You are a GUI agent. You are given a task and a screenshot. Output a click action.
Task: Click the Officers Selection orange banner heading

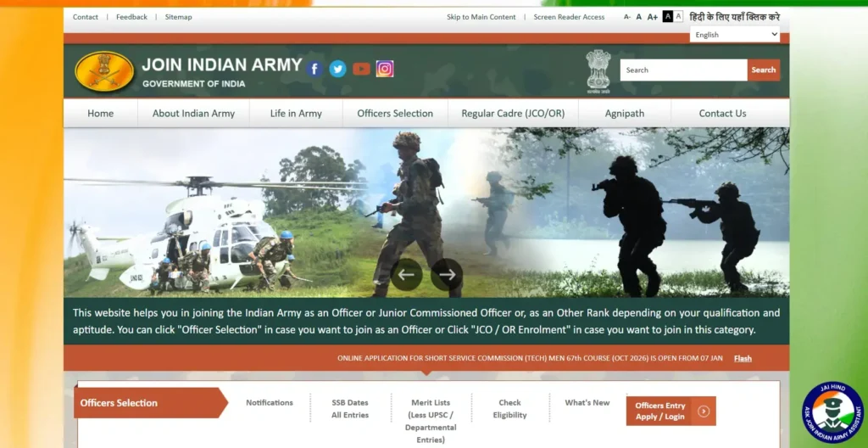pos(151,402)
